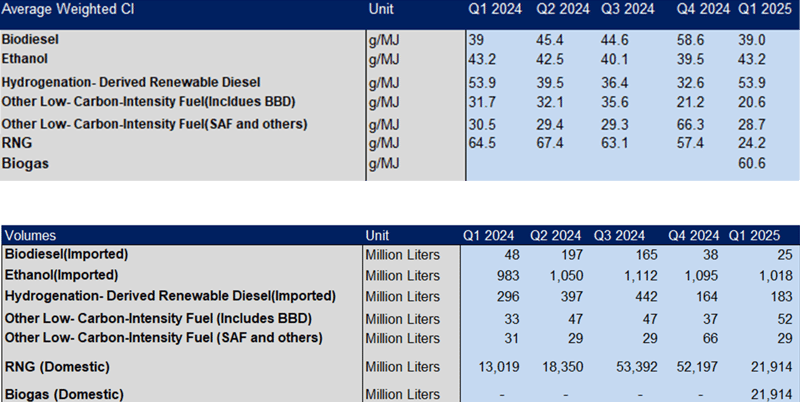Click Ethanol Q3 2024 CI value 40.1
The image size is (800, 402).
point(615,59)
